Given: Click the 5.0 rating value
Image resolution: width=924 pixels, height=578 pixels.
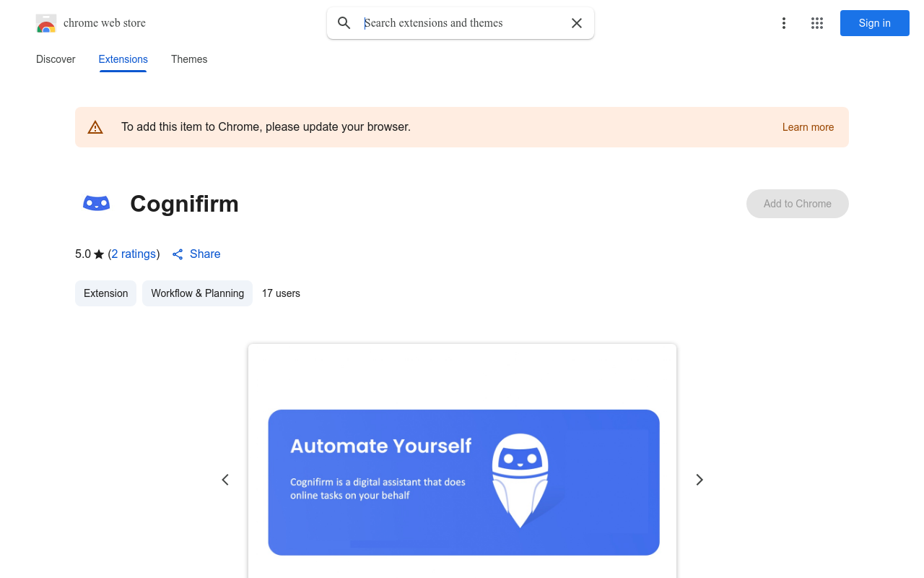Looking at the screenshot, I should tap(83, 254).
